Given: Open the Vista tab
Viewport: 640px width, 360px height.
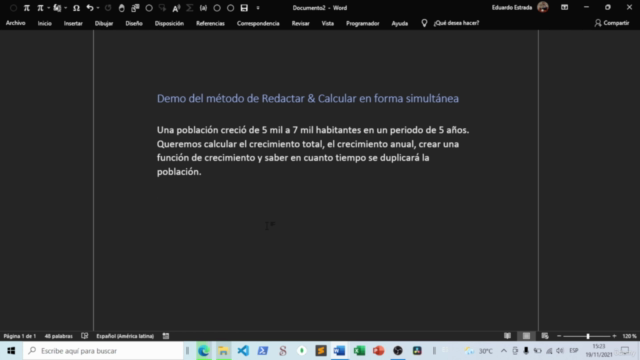Looking at the screenshot, I should pos(327,23).
